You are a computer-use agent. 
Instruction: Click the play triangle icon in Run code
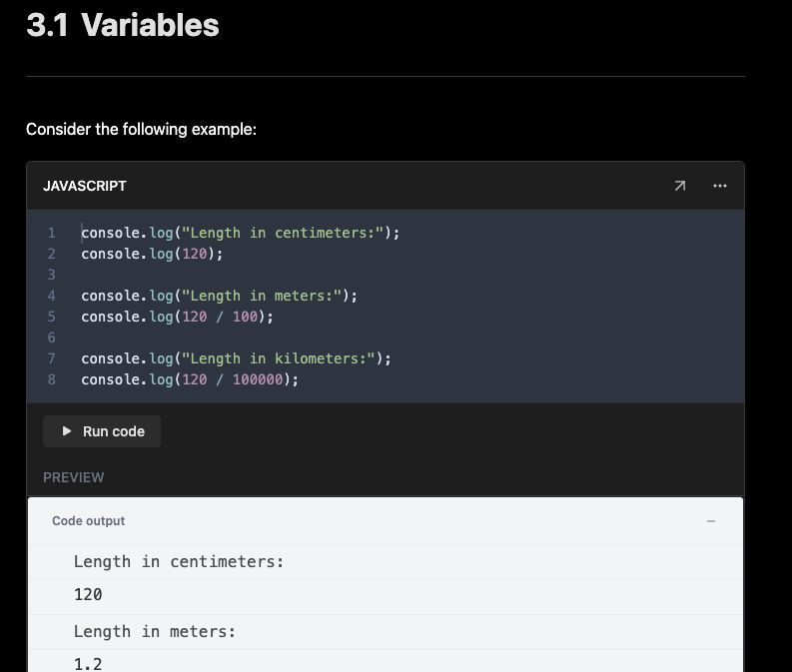point(66,431)
